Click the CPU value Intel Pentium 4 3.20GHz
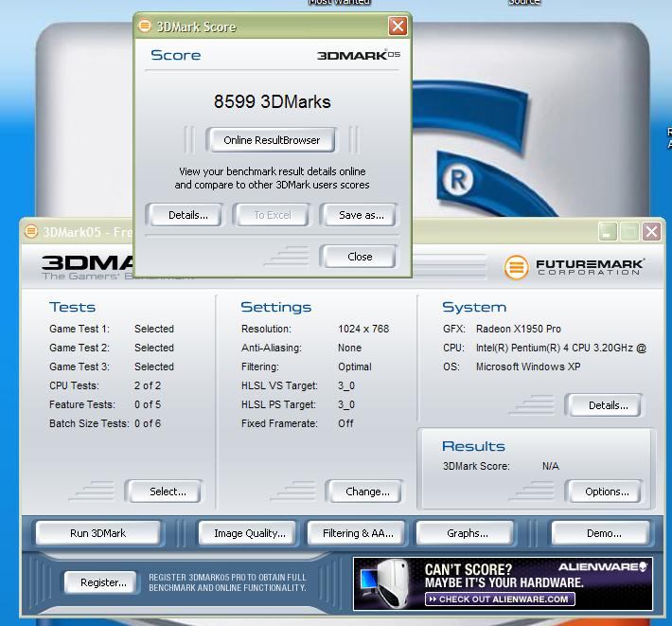The image size is (672, 626). 560,348
